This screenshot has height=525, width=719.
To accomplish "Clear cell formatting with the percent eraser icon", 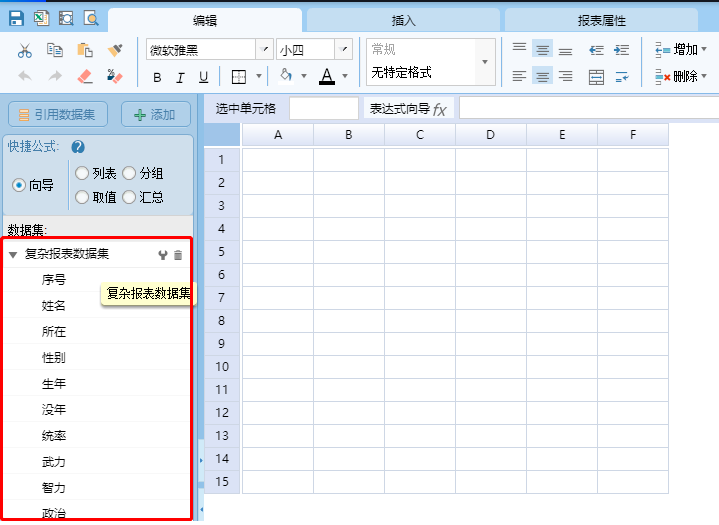I will tap(114, 76).
